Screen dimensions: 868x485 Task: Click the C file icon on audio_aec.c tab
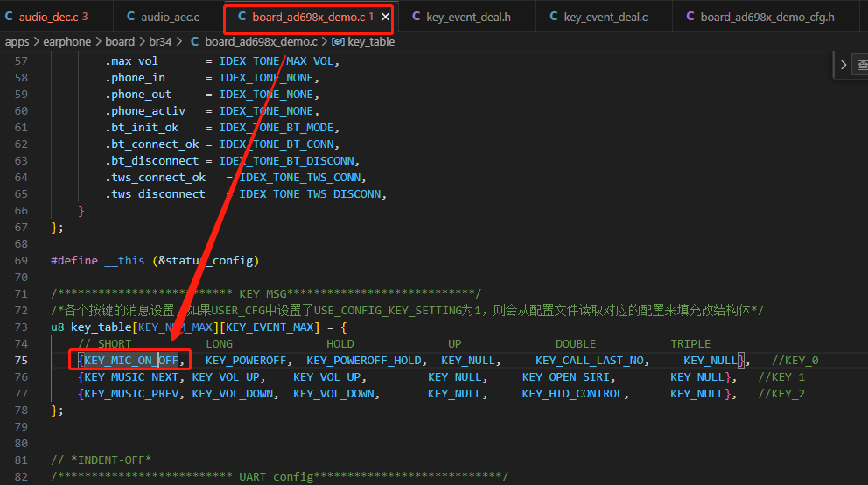[130, 17]
